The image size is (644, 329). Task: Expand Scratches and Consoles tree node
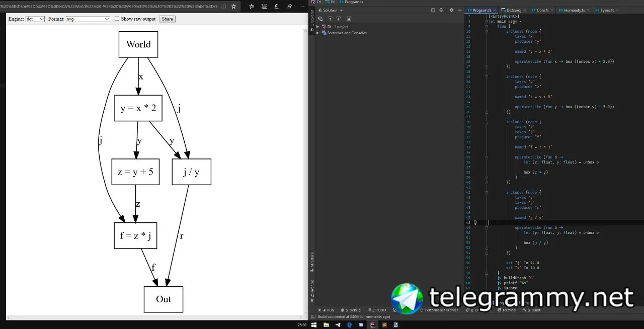(317, 33)
